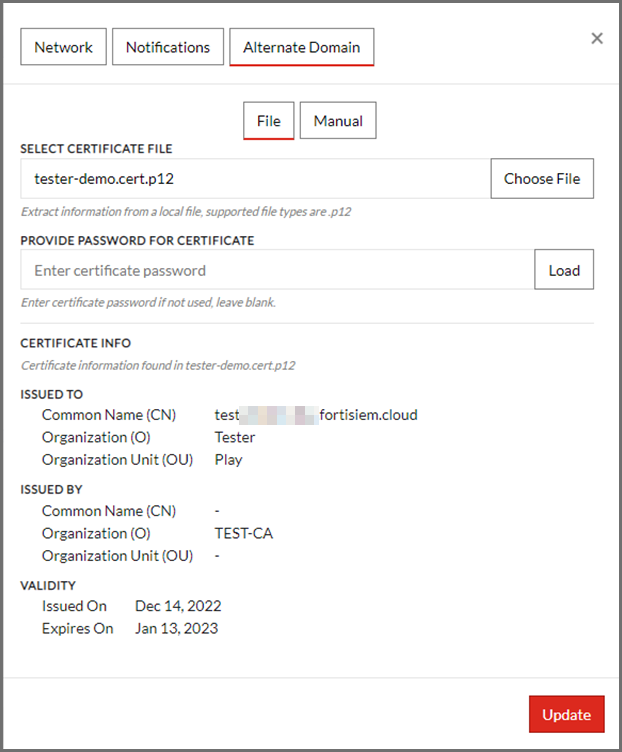Switch to Manual certificate entry
This screenshot has height=752, width=622.
click(x=338, y=121)
